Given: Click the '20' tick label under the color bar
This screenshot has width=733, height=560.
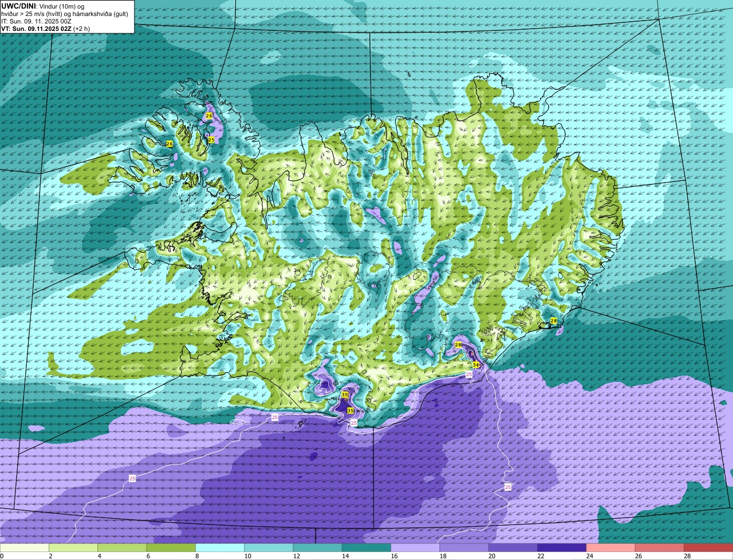Looking at the screenshot, I should pos(491,556).
